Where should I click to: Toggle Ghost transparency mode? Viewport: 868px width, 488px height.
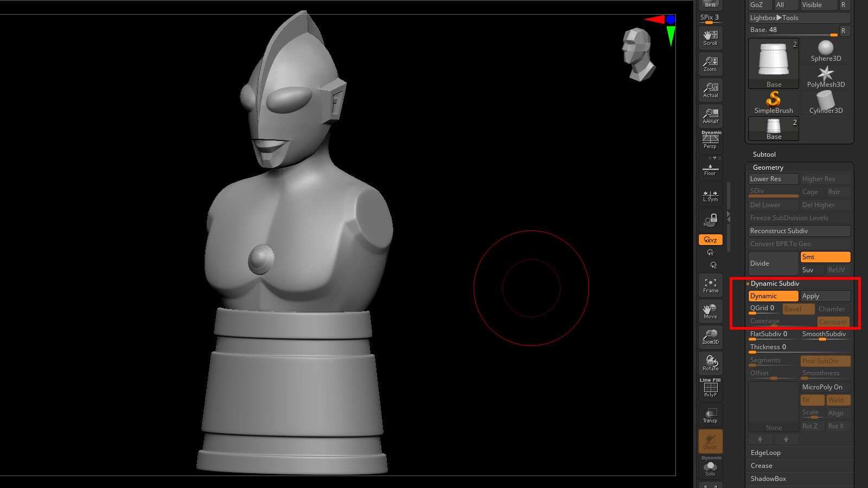point(710,441)
